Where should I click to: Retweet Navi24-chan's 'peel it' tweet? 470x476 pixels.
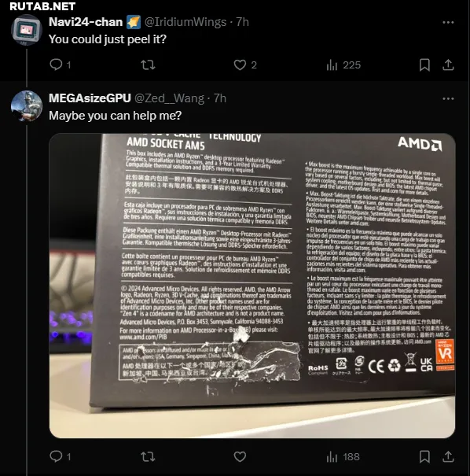point(148,65)
